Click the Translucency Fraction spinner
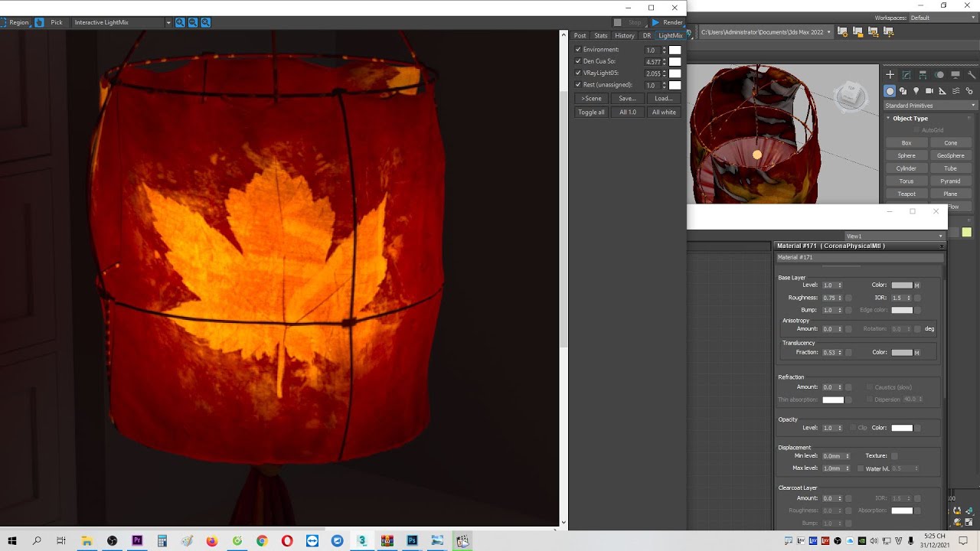Image resolution: width=980 pixels, height=551 pixels. point(840,353)
